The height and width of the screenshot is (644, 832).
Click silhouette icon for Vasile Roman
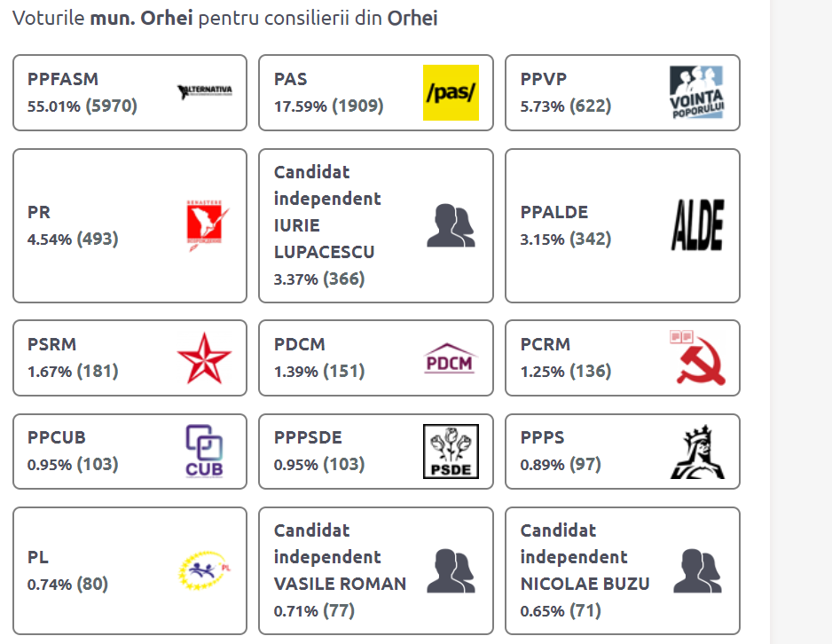(x=451, y=570)
